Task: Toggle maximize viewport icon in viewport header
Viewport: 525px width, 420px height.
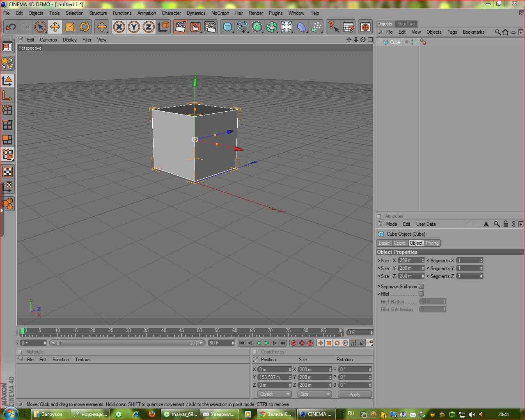Action: tap(370, 40)
